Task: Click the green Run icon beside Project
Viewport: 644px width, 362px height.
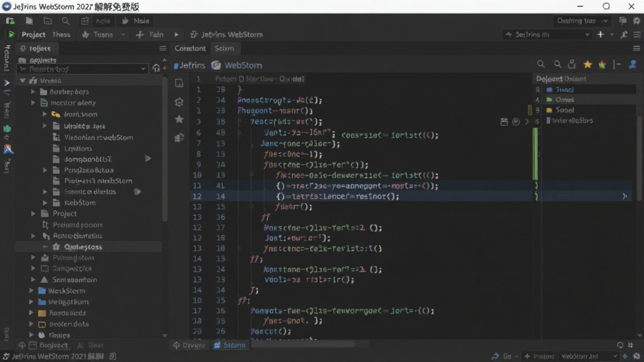Action: coord(11,35)
